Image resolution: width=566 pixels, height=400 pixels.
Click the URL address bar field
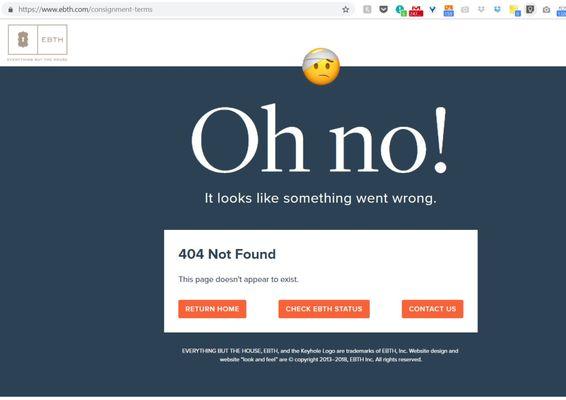click(179, 9)
